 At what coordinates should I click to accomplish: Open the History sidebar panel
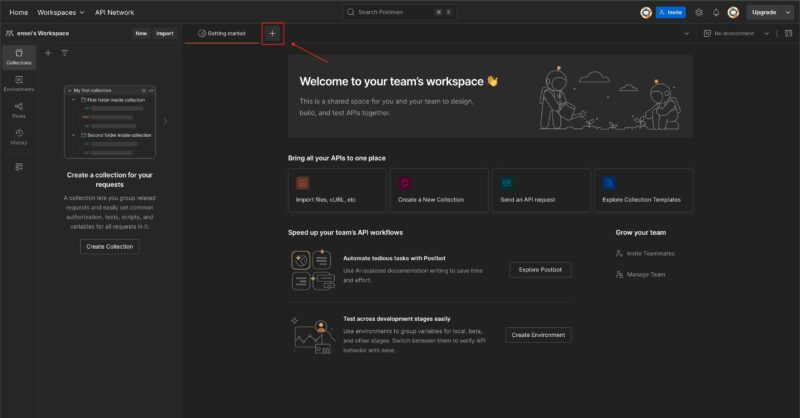click(19, 137)
